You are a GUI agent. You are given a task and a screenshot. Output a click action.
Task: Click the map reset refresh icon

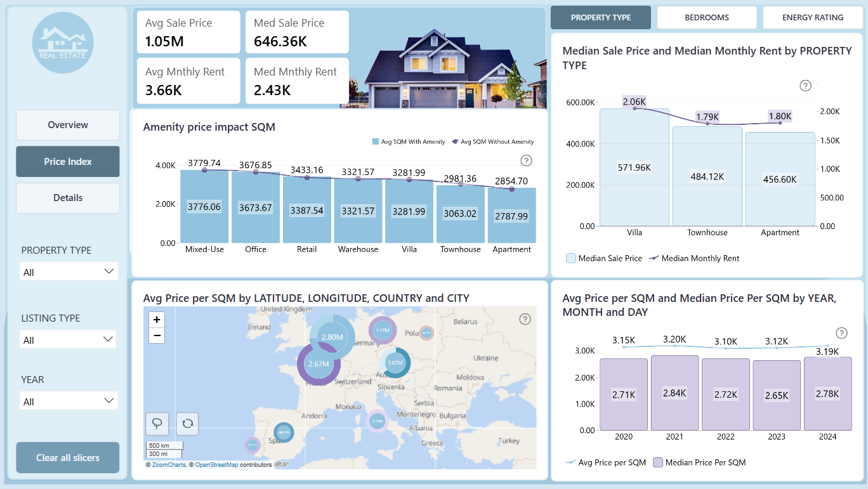tap(188, 424)
